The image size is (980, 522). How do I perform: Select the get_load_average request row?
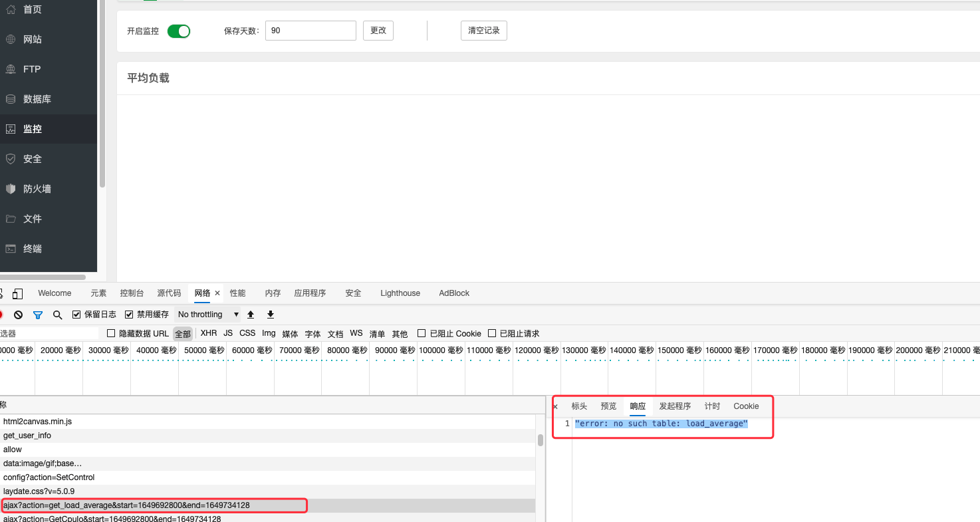pyautogui.click(x=126, y=505)
